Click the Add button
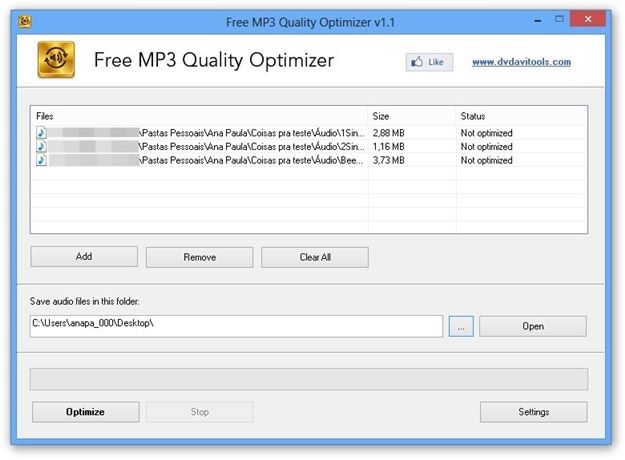The width and height of the screenshot is (625, 460). pyautogui.click(x=84, y=257)
